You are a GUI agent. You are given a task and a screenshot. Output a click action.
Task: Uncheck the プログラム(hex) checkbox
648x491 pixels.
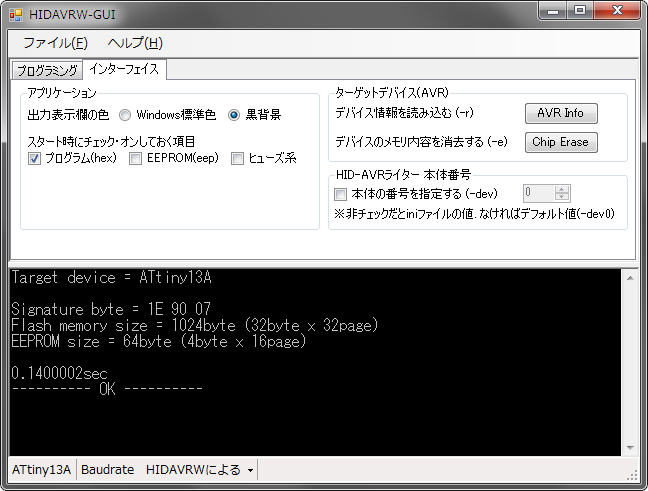pos(34,158)
